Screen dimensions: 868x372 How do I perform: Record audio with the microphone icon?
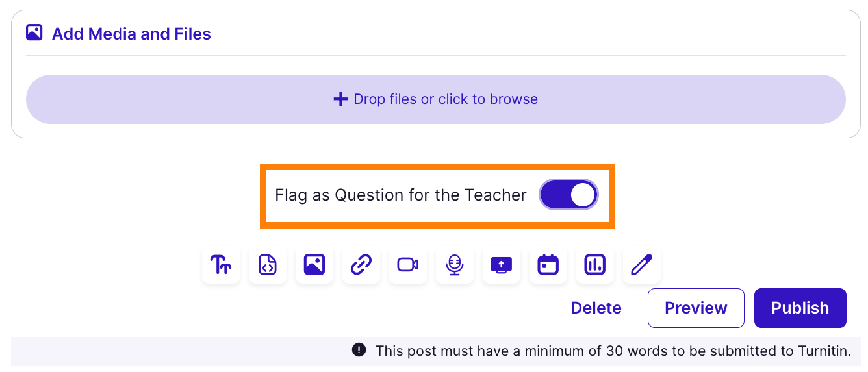455,265
